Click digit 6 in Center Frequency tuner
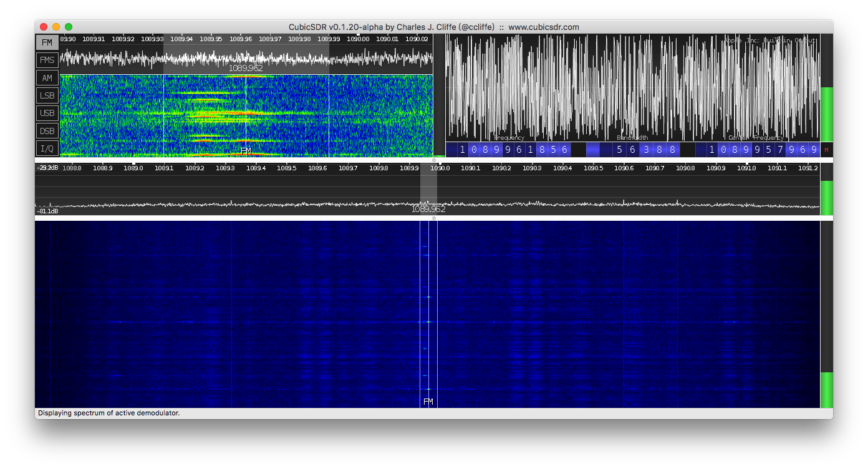Viewport: 868px width, 469px height. click(802, 150)
